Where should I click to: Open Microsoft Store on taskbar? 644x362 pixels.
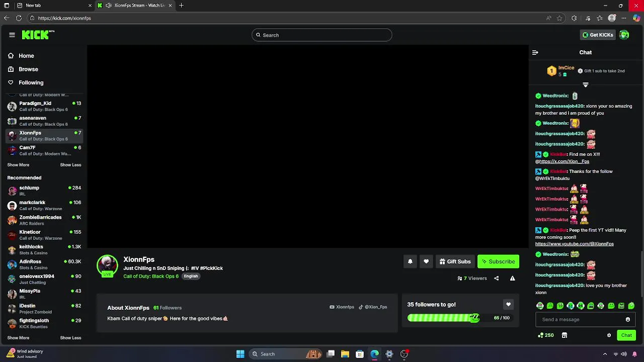click(360, 354)
